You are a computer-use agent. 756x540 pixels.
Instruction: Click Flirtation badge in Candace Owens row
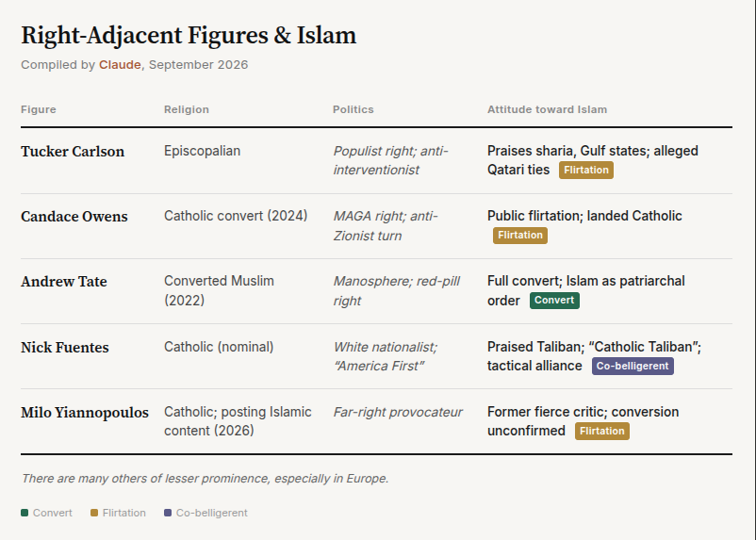pyautogui.click(x=520, y=236)
